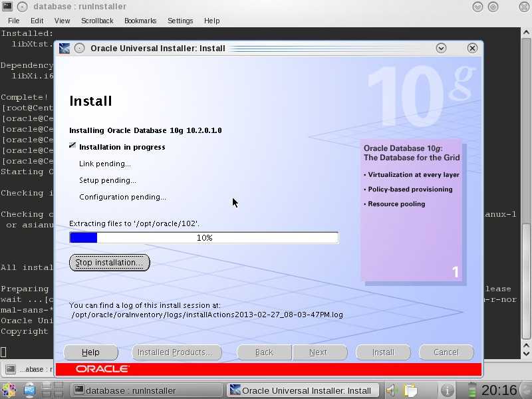The width and height of the screenshot is (532, 399).
Task: Click 'Extracting files to /opt/oracle/102' text
Action: coord(134,223)
